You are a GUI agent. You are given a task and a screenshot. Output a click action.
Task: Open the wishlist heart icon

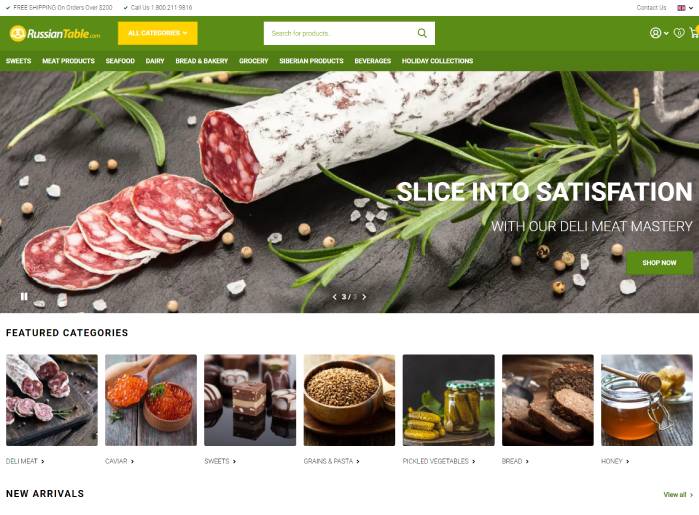click(x=678, y=33)
